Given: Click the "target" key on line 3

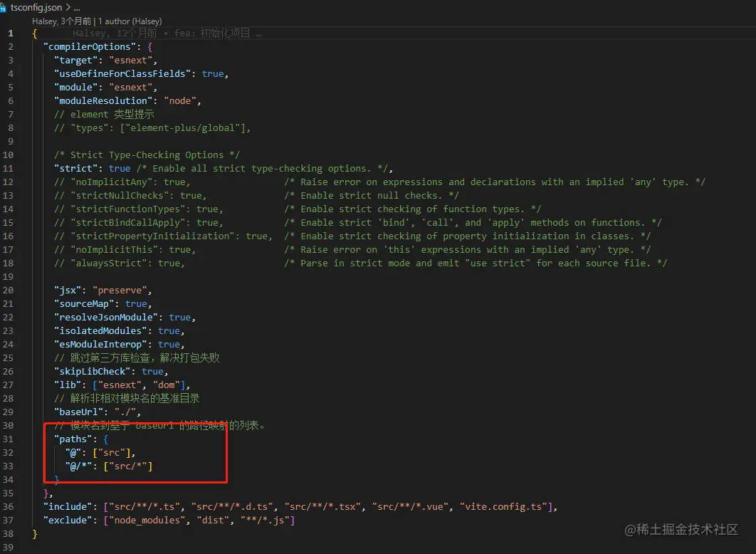Looking at the screenshot, I should [x=75, y=61].
